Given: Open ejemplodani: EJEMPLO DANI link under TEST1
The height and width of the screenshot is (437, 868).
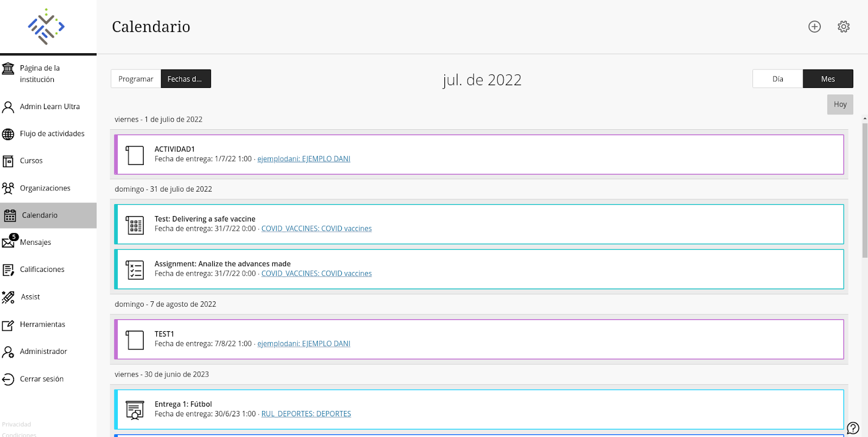Looking at the screenshot, I should coord(304,344).
